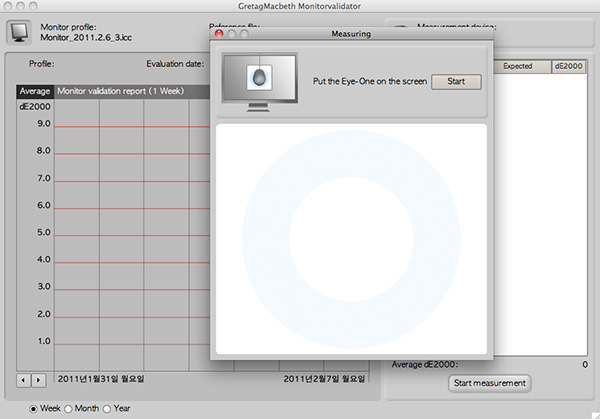Click the Average header cell
This screenshot has height=419, width=600.
click(x=35, y=91)
